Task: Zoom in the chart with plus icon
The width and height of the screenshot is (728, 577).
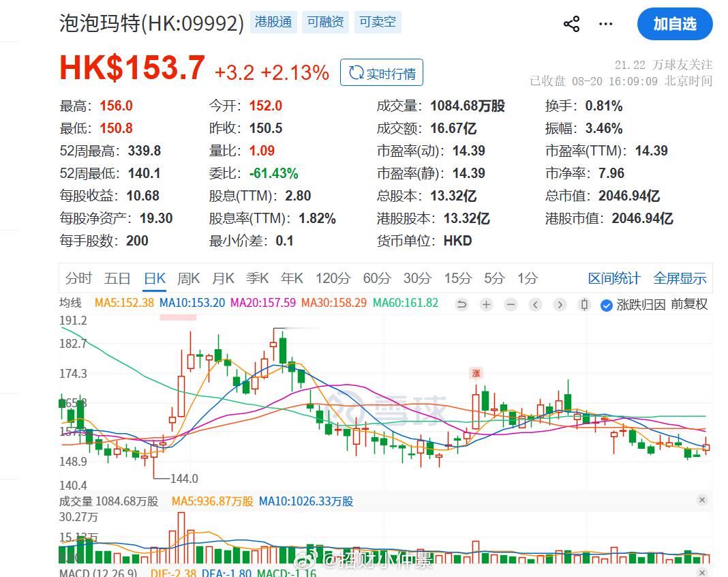Action: coord(486,305)
